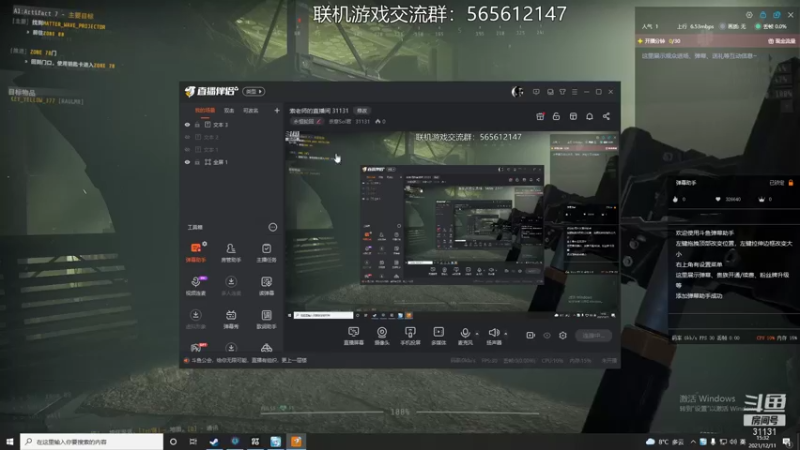This screenshot has height=450, width=800.
Task: Click the gift box icon above preview
Action: [x=540, y=116]
